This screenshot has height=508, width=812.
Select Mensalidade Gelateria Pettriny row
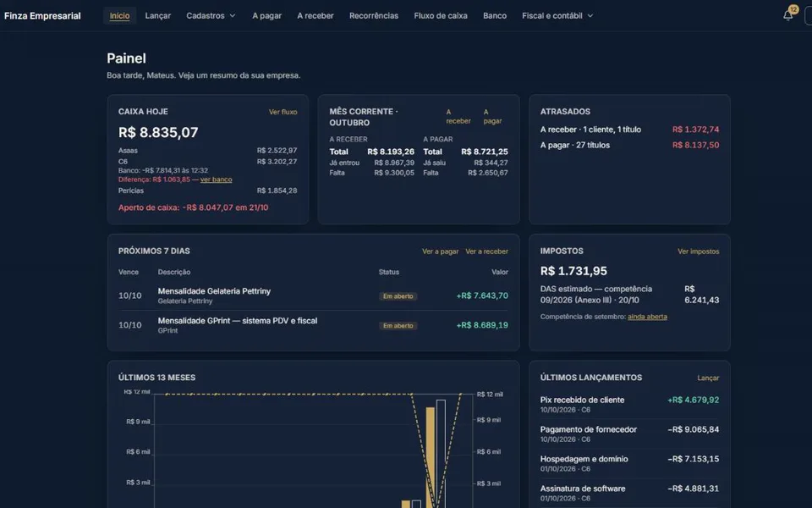click(313, 295)
